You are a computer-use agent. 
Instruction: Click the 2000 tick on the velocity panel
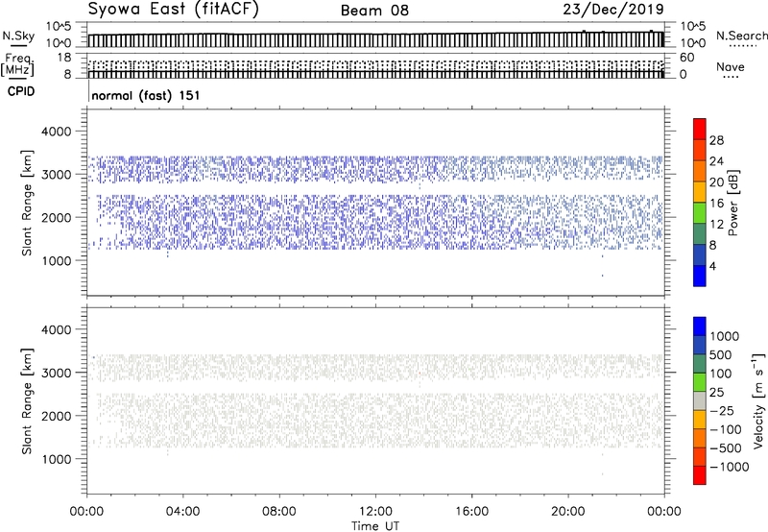click(x=57, y=416)
